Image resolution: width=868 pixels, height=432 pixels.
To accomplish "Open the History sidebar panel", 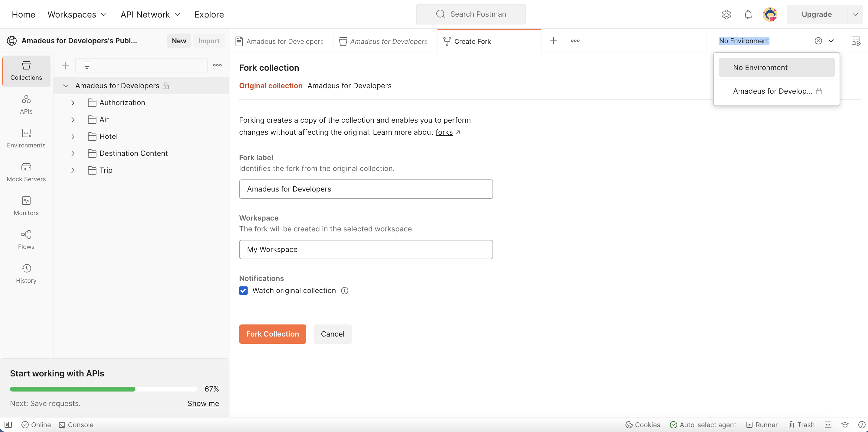I will coord(26,274).
